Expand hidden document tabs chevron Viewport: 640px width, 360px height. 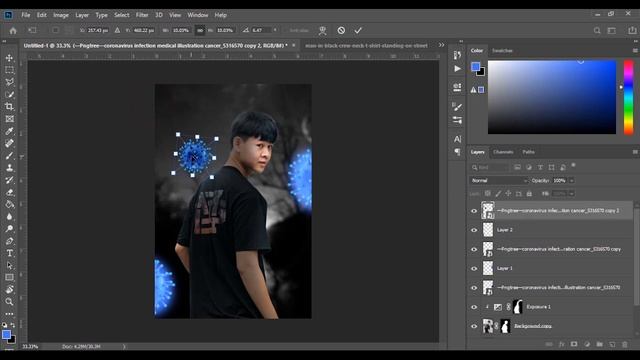point(441,45)
